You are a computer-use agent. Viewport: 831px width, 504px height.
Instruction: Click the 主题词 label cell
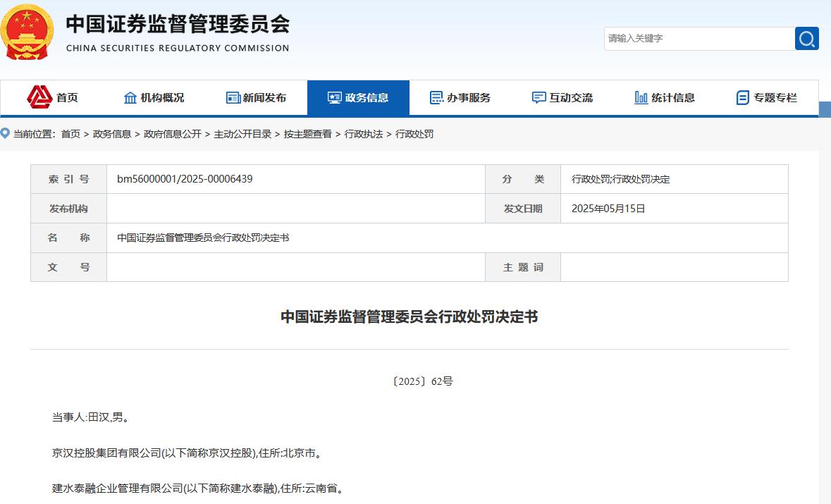(523, 267)
